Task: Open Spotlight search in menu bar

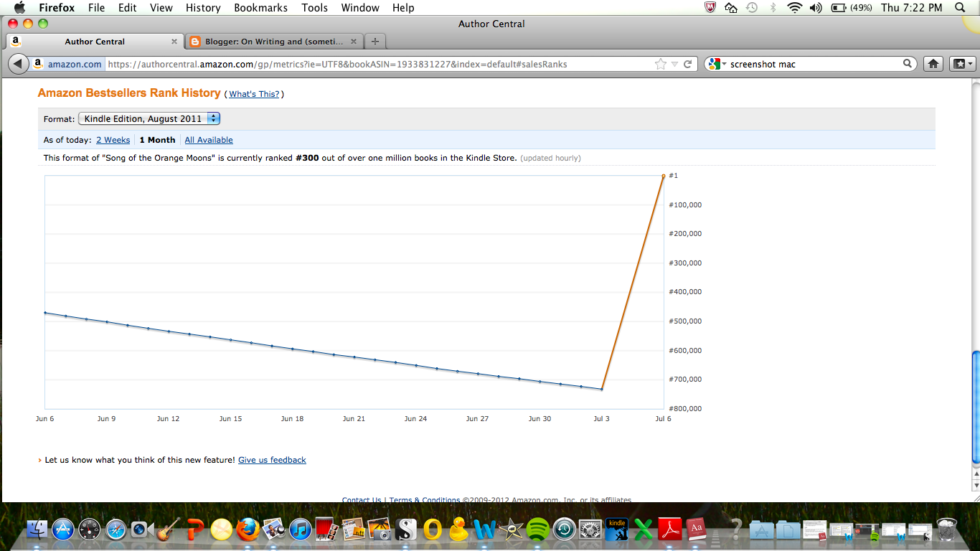Action: [961, 8]
